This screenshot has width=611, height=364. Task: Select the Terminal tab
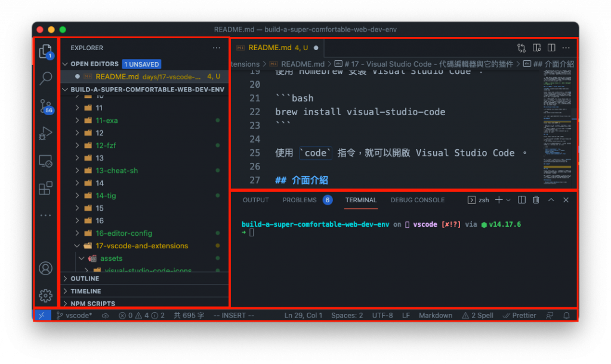361,200
